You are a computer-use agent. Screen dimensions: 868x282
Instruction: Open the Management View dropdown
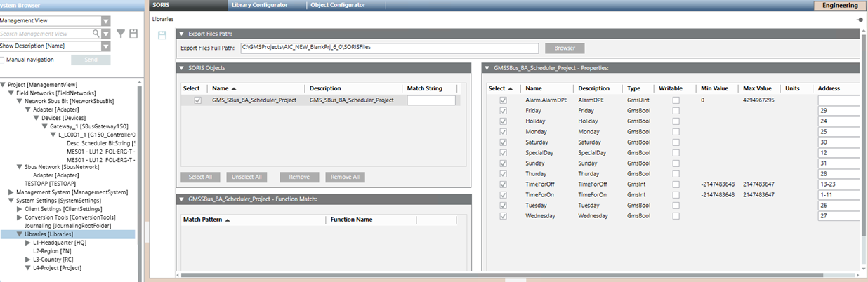tap(105, 21)
